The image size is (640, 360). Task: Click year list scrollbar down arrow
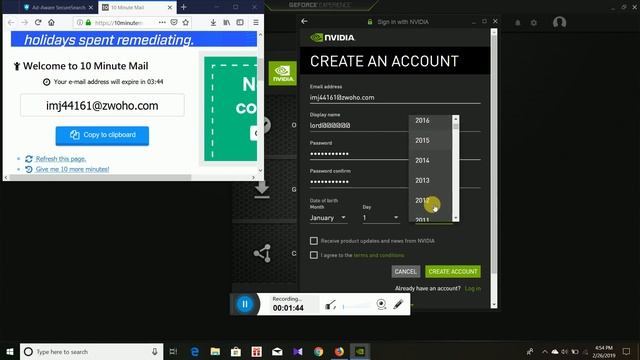click(x=456, y=218)
